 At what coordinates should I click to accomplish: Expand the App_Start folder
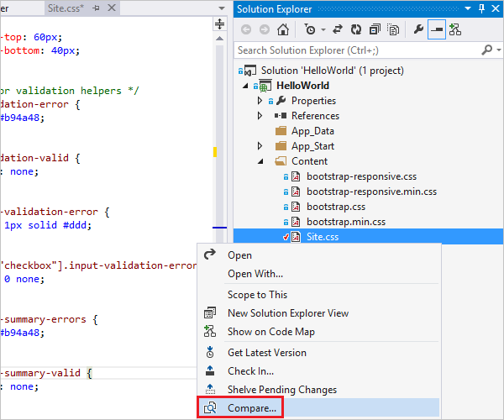(x=260, y=146)
